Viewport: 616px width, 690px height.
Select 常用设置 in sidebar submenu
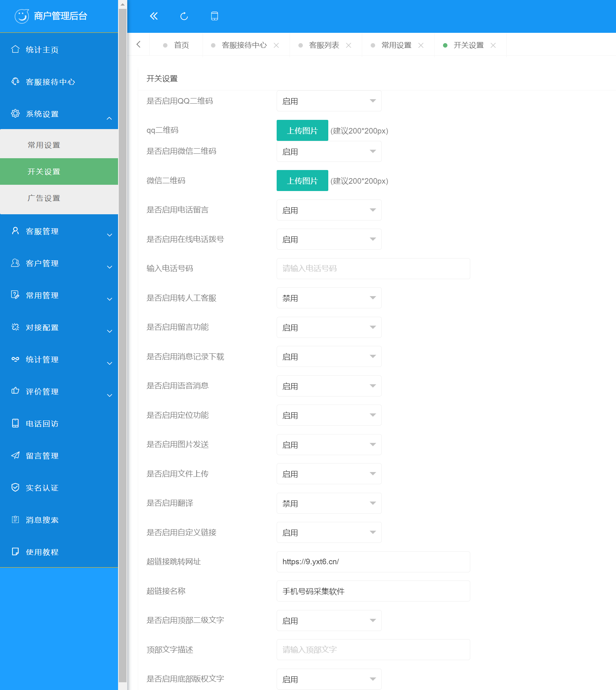(59, 145)
